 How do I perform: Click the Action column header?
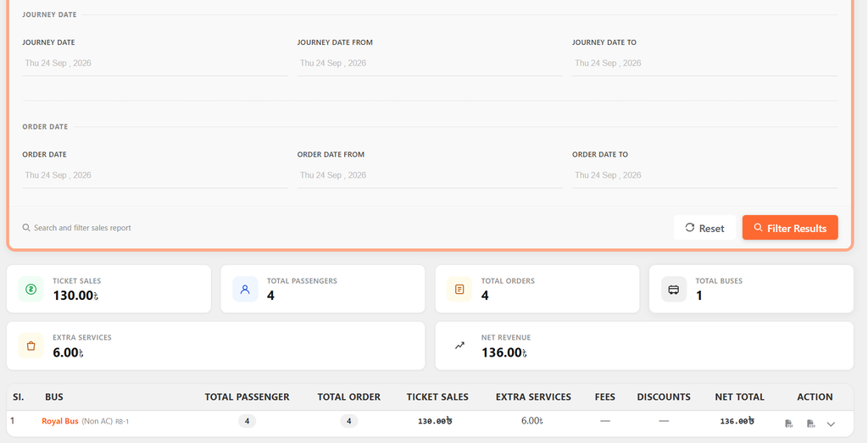(x=815, y=397)
